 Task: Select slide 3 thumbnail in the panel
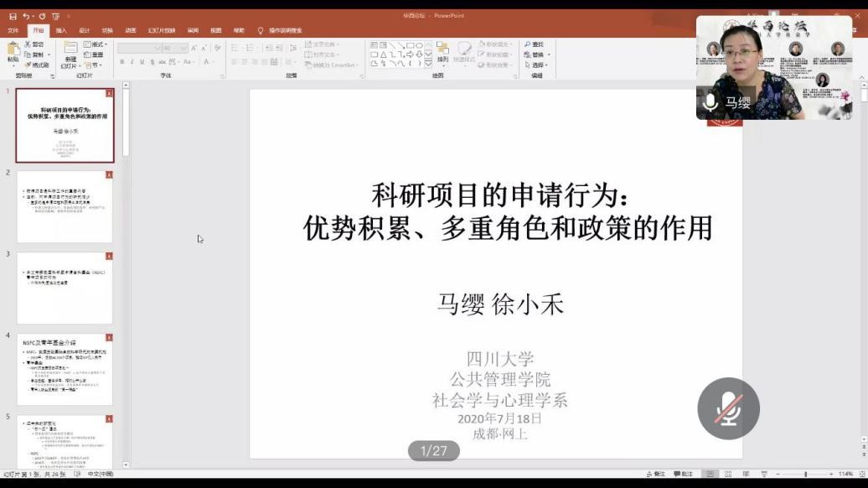coord(65,288)
